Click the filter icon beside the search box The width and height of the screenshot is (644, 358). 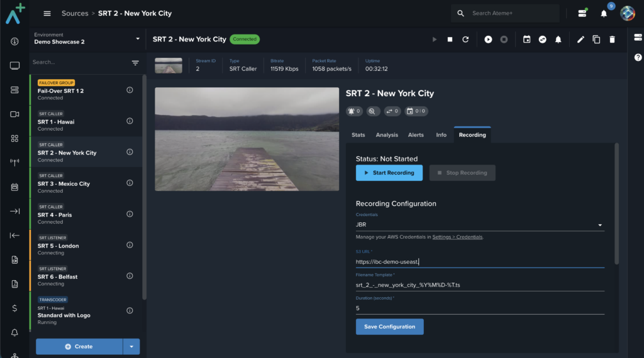point(135,63)
